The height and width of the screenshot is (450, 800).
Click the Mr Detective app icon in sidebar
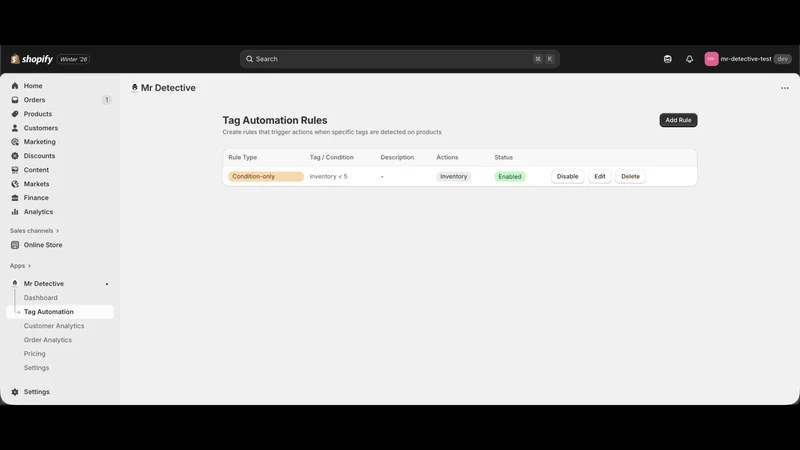[15, 283]
